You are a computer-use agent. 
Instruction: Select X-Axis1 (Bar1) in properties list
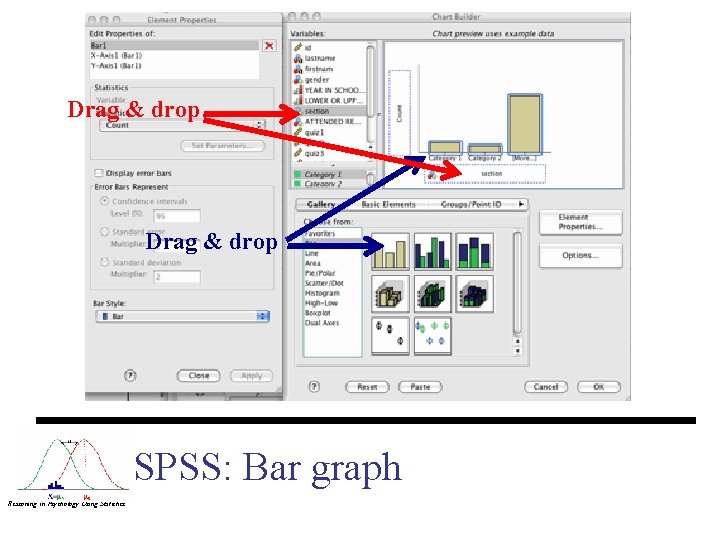(x=174, y=56)
